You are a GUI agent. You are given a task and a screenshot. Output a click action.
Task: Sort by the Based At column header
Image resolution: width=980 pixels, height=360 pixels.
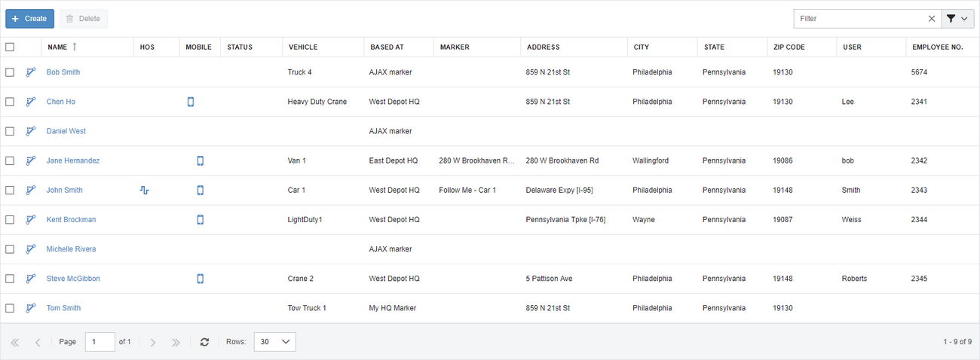click(x=387, y=47)
